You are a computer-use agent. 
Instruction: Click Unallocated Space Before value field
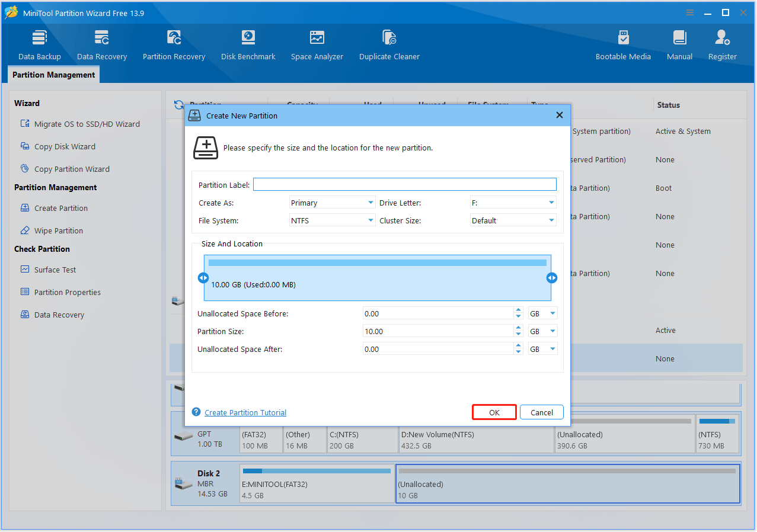click(438, 313)
